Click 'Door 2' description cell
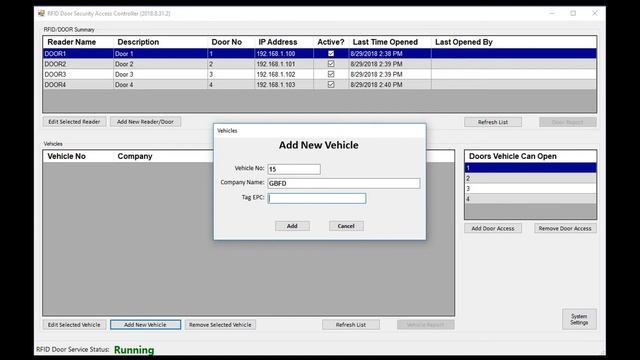The width and height of the screenshot is (640, 360). [160, 64]
